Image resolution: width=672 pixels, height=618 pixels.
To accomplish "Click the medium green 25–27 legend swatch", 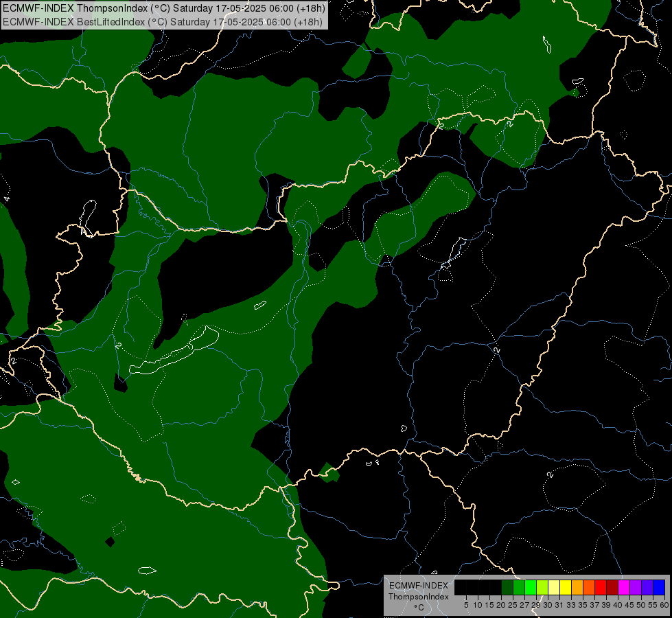I will pyautogui.click(x=519, y=587).
